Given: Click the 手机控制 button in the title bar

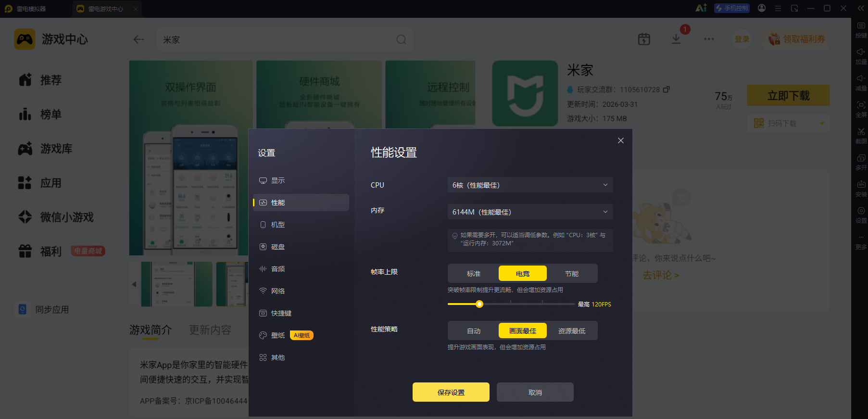Looking at the screenshot, I should [732, 8].
